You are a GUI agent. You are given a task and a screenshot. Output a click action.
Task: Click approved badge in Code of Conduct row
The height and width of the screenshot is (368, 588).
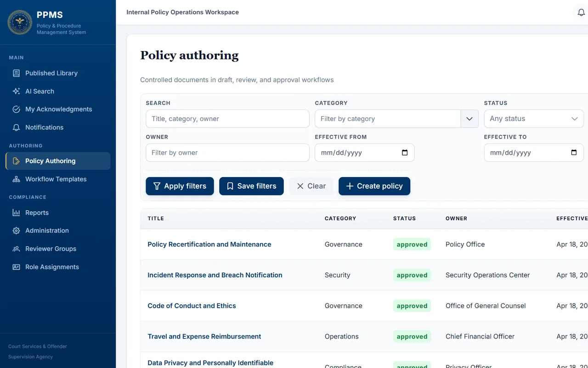coord(412,306)
